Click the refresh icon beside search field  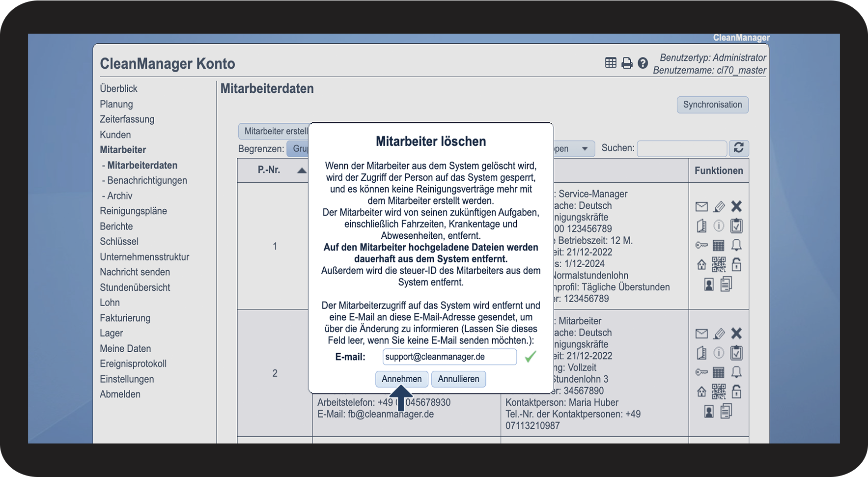click(x=738, y=148)
